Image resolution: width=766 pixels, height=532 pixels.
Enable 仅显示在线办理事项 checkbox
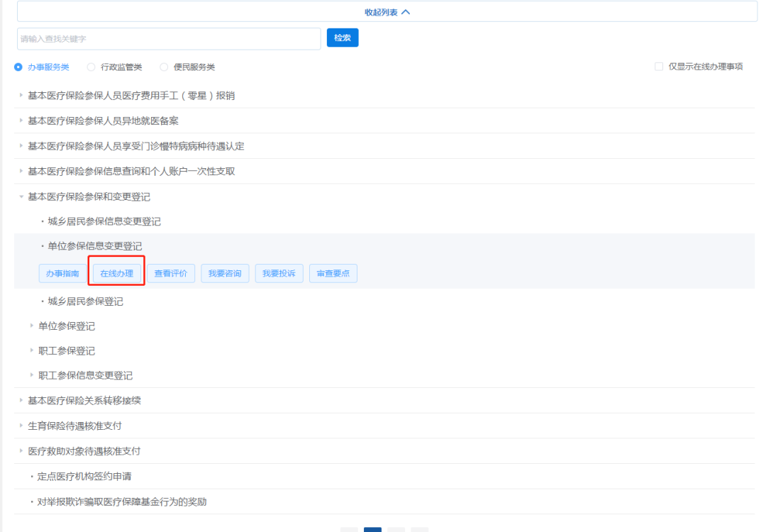(659, 67)
